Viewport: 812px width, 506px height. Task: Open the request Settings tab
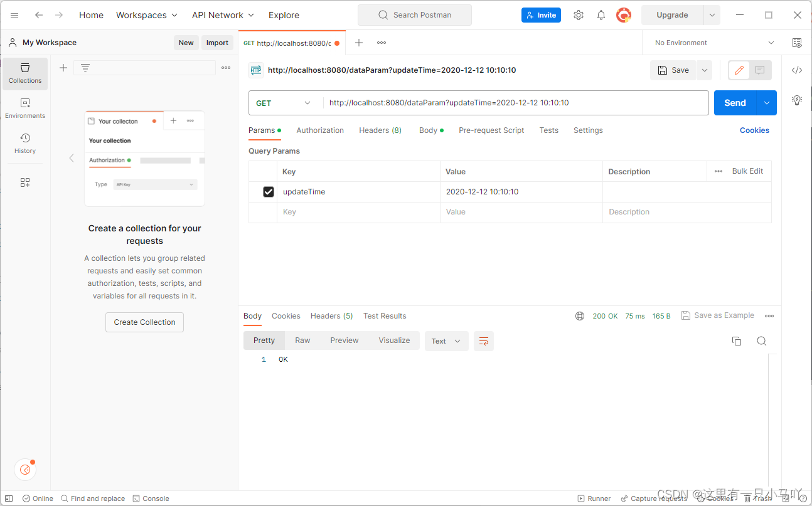coord(588,130)
